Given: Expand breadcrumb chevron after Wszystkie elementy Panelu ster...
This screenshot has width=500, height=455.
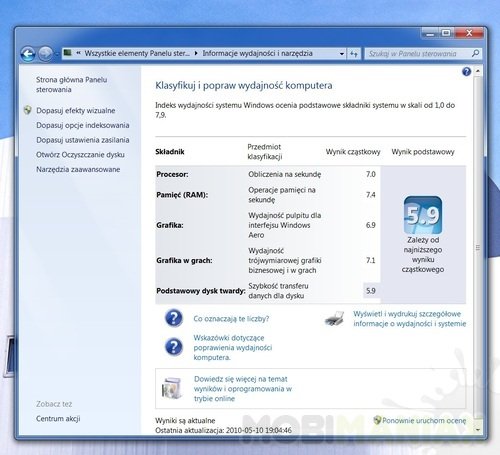Looking at the screenshot, I should click(196, 53).
